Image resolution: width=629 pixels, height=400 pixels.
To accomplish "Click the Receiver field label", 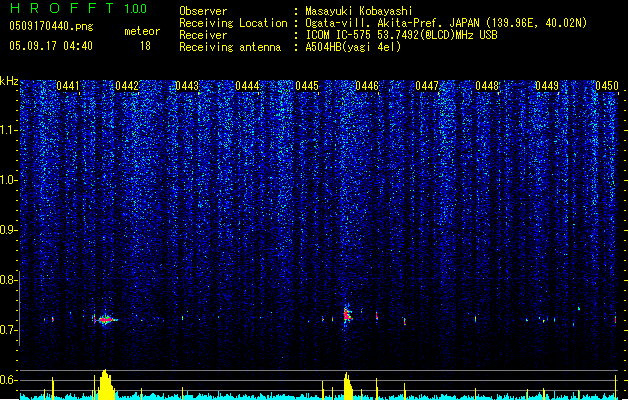I will (203, 35).
